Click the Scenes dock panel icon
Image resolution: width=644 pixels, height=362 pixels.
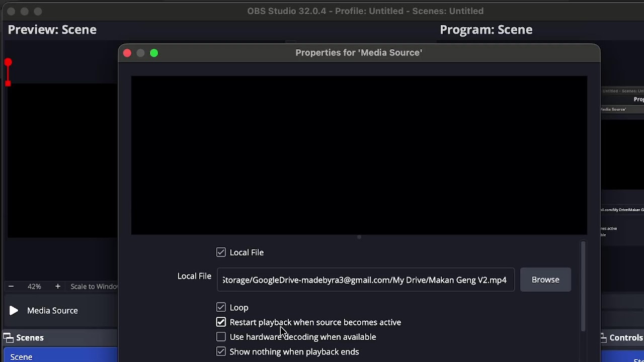8,338
